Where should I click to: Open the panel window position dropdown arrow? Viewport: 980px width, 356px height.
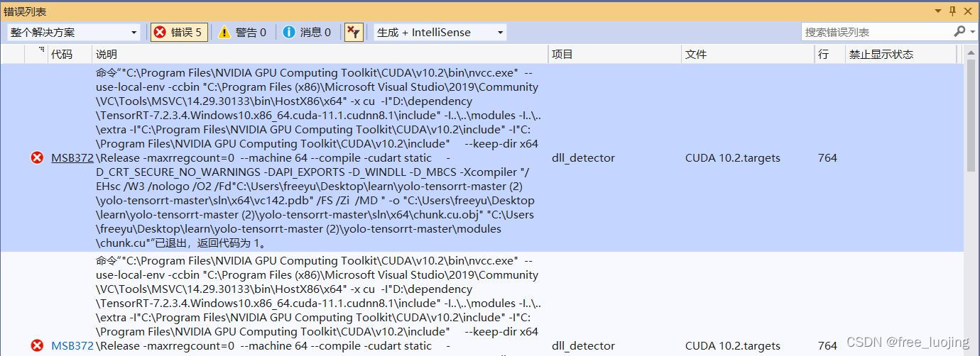938,11
